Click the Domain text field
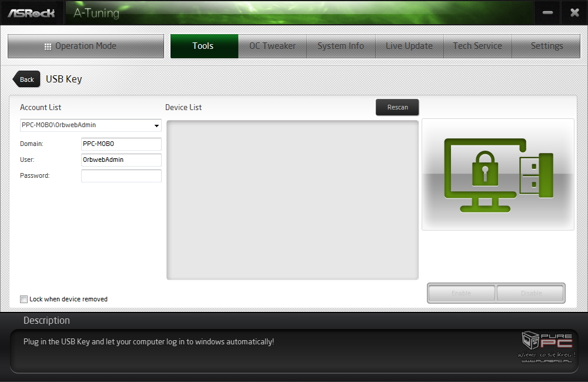Image resolution: width=588 pixels, height=382 pixels. 121,144
